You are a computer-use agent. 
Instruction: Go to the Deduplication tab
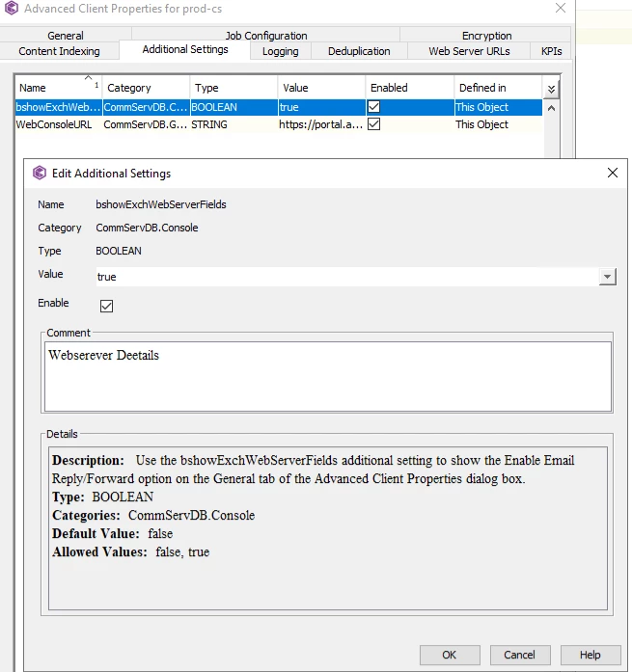pyautogui.click(x=359, y=51)
